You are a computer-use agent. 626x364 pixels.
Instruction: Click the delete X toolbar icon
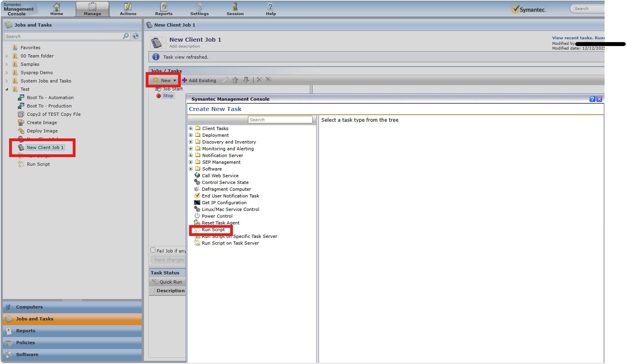pos(259,80)
